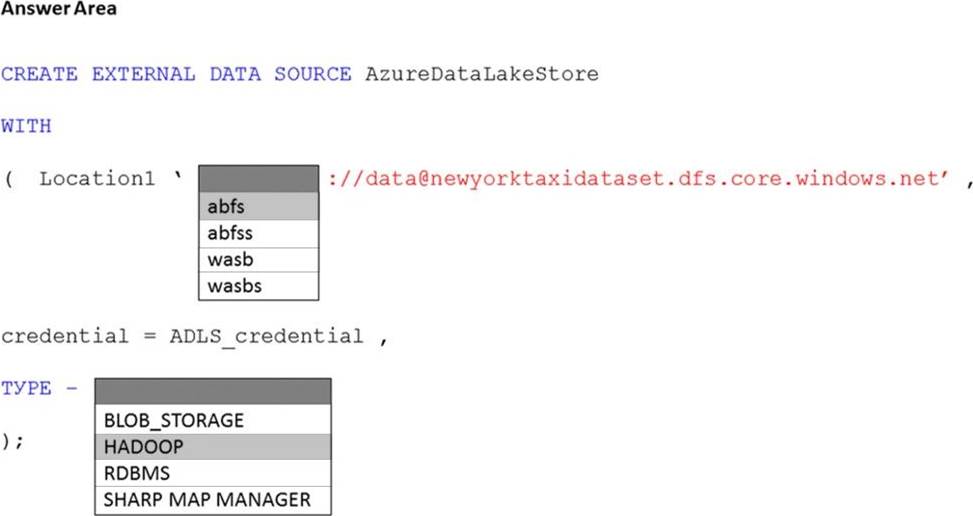Select HADOOP as the type

click(x=213, y=447)
